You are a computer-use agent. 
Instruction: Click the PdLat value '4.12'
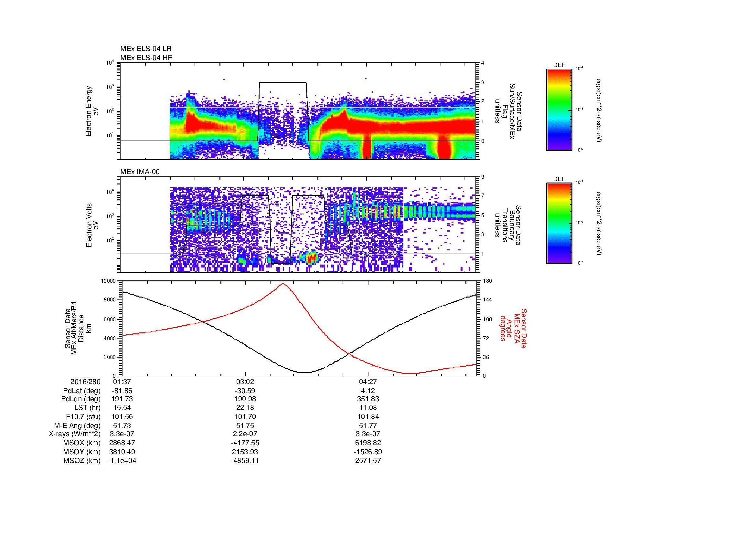(x=368, y=391)
